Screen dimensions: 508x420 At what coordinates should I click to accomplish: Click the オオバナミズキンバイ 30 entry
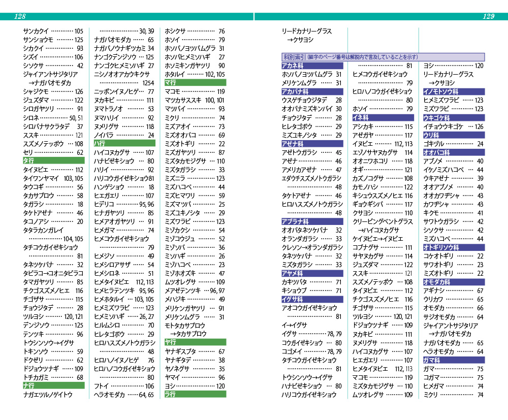312,109
